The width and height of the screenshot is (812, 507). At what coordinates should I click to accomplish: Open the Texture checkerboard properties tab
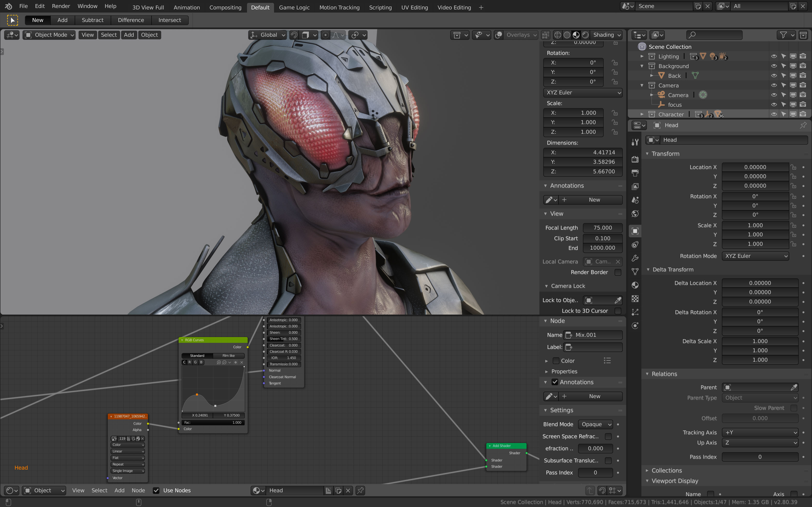[x=635, y=298]
